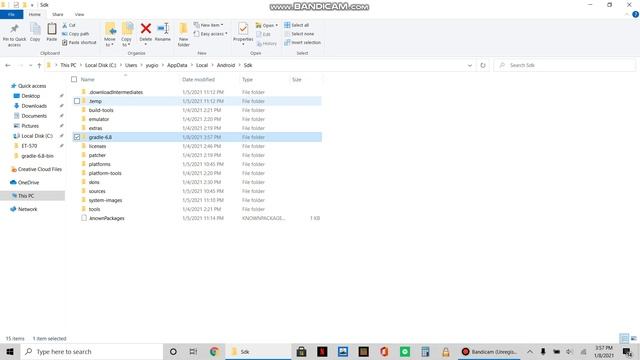Image resolution: width=640 pixels, height=360 pixels.
Task: Open the Open button dropdown arrow
Action: tap(276, 25)
